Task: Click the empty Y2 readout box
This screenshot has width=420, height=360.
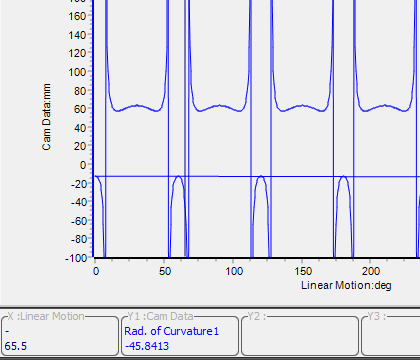Action: click(x=300, y=334)
